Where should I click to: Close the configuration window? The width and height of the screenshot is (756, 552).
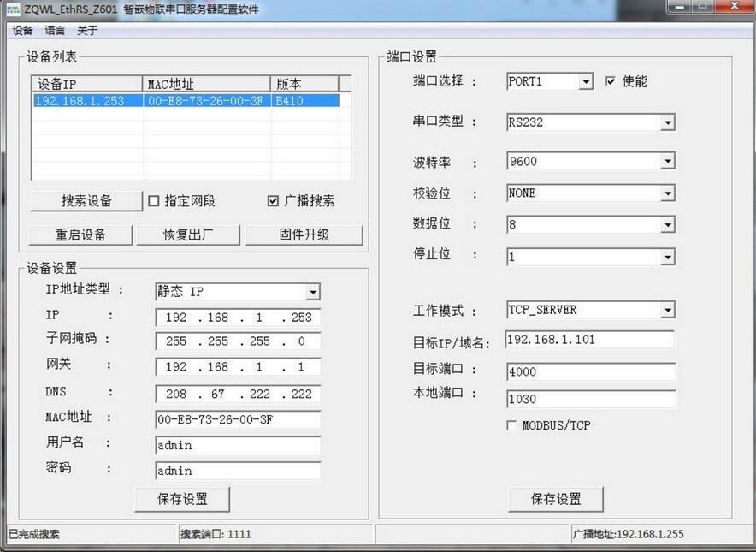[x=735, y=6]
